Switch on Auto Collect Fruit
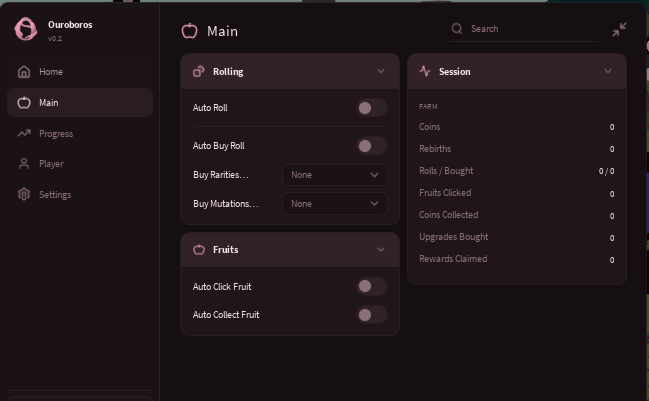The height and width of the screenshot is (401, 649). point(372,315)
